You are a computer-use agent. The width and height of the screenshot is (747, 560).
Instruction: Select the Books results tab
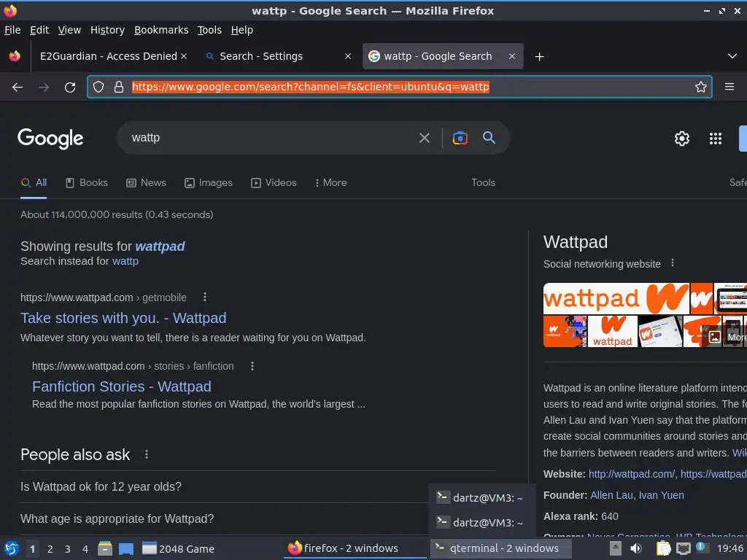[x=87, y=182]
